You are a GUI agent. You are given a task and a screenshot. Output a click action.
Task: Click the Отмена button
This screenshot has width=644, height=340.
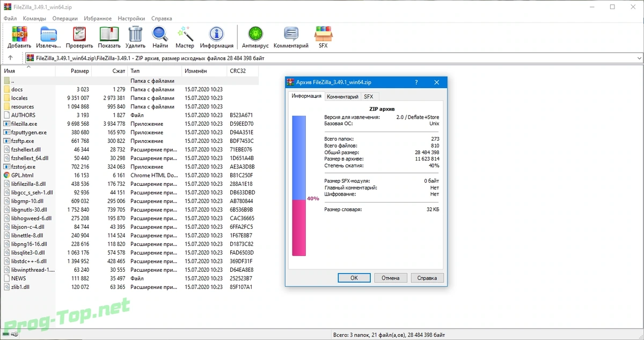pos(390,278)
